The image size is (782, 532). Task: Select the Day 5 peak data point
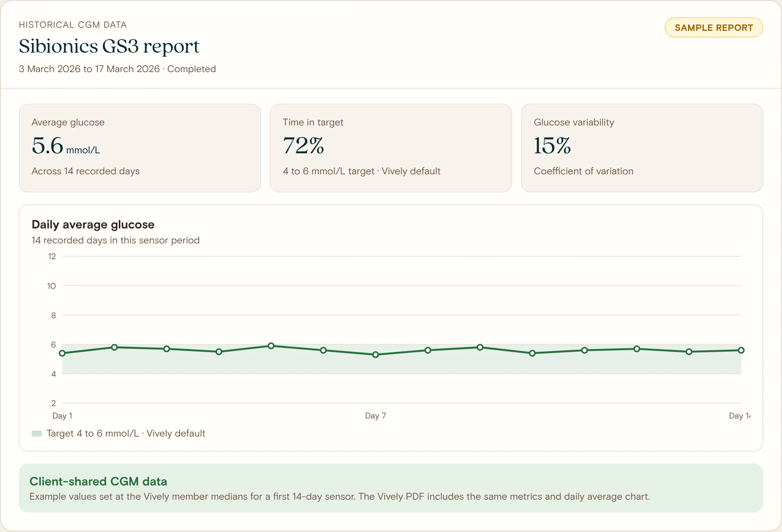tap(271, 346)
